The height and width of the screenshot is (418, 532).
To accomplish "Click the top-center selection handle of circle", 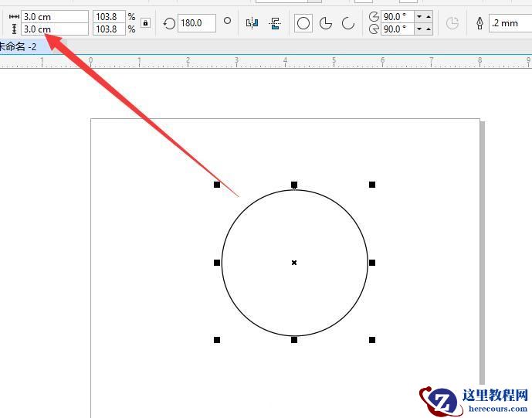I will (x=294, y=185).
